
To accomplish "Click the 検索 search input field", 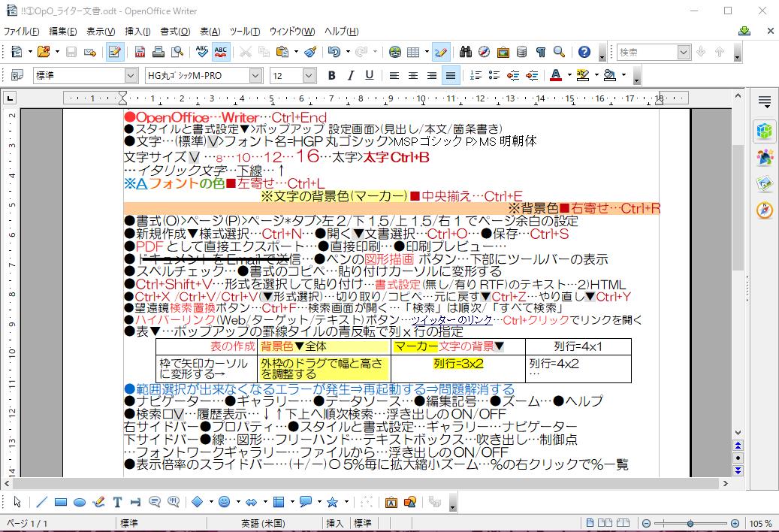I will [x=648, y=52].
